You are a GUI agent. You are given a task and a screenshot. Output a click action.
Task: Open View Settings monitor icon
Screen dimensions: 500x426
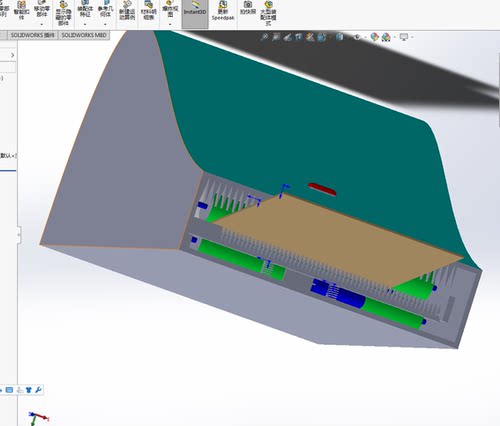(404, 37)
